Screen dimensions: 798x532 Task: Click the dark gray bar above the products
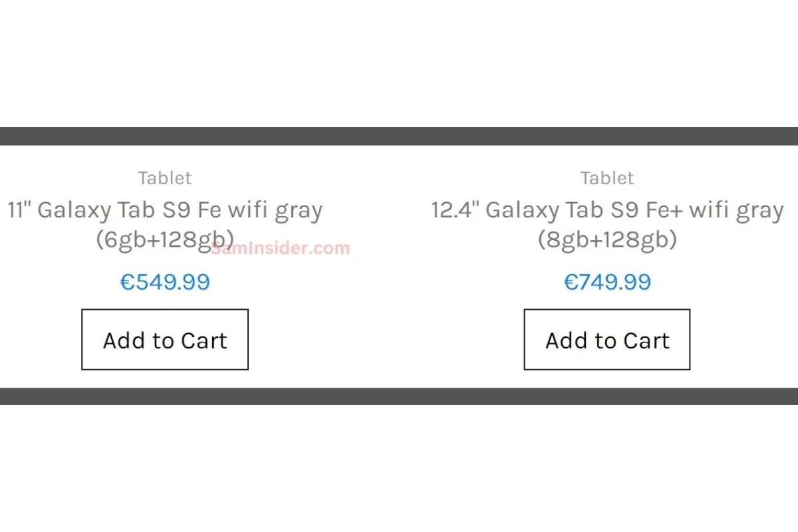click(x=399, y=136)
